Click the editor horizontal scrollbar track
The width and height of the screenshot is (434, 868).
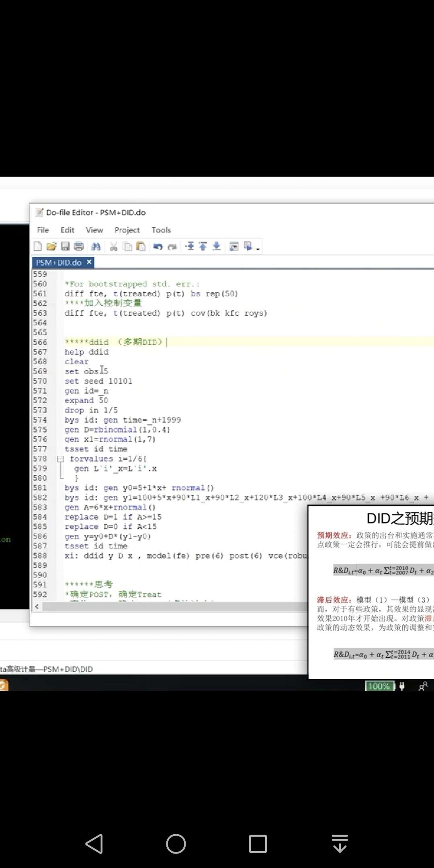pyautogui.click(x=175, y=606)
